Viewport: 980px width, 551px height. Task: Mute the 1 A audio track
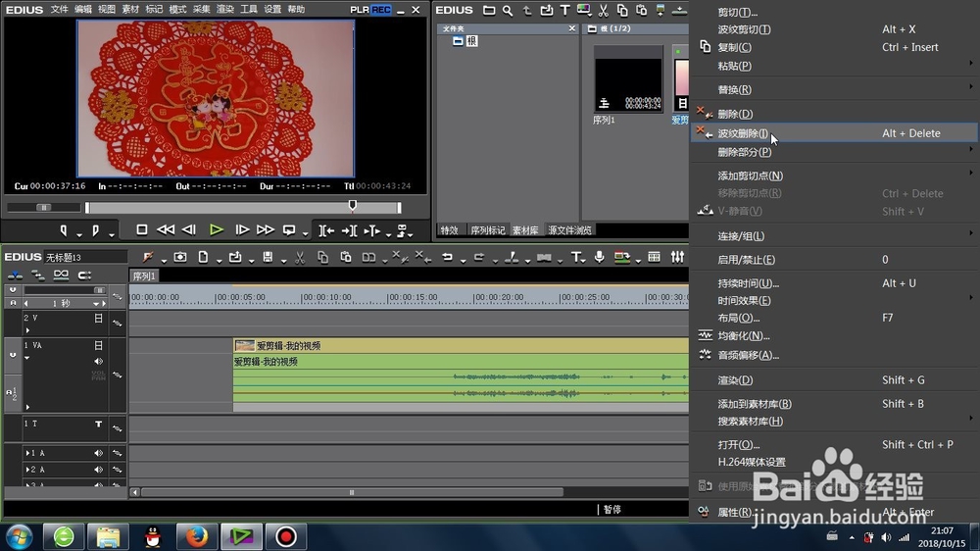pos(98,453)
